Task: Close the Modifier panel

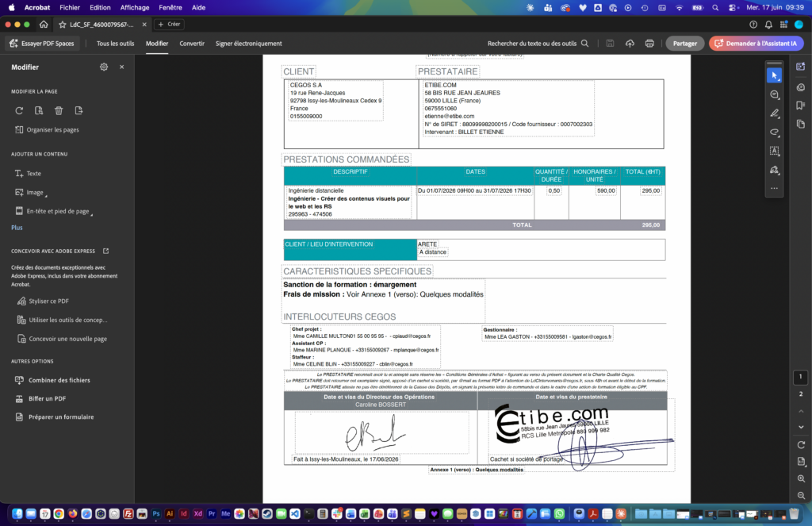Action: pos(121,67)
